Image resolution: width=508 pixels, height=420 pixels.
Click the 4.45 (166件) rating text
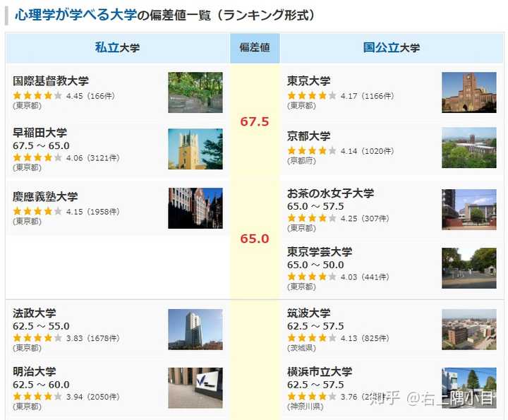(90, 96)
